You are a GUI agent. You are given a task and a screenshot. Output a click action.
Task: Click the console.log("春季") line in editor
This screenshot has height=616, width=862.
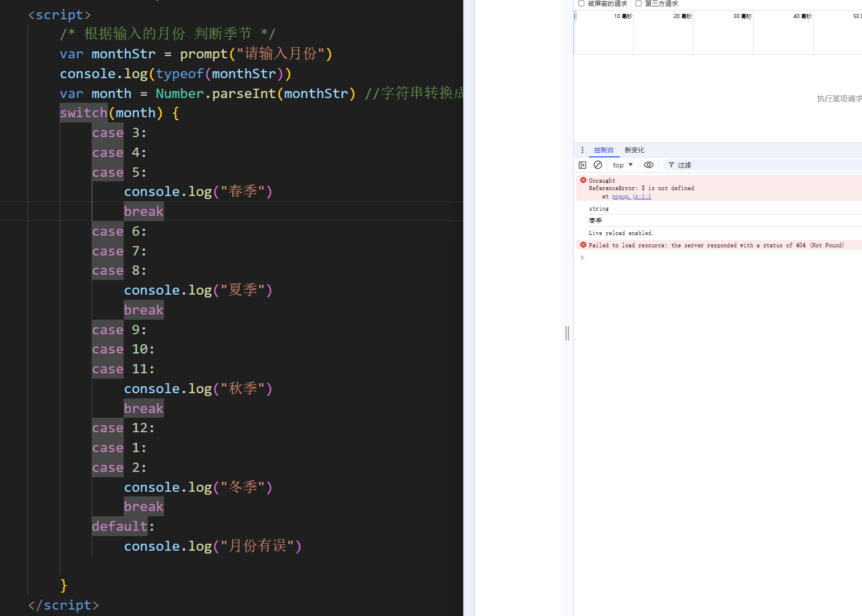click(x=198, y=192)
